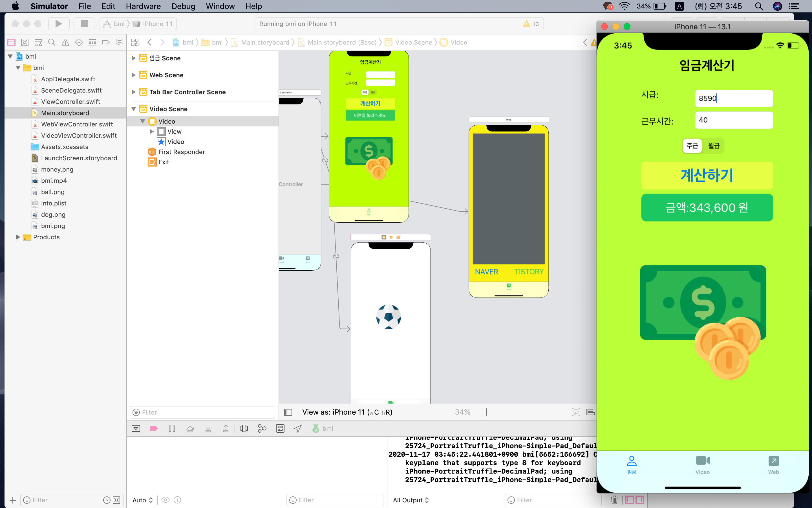Image resolution: width=812 pixels, height=508 pixels.
Task: Select 주급 in the simulator segmented control
Action: point(692,146)
